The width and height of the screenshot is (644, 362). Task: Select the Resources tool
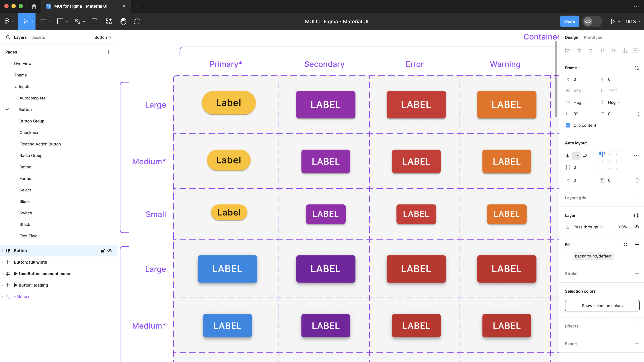coord(109,21)
